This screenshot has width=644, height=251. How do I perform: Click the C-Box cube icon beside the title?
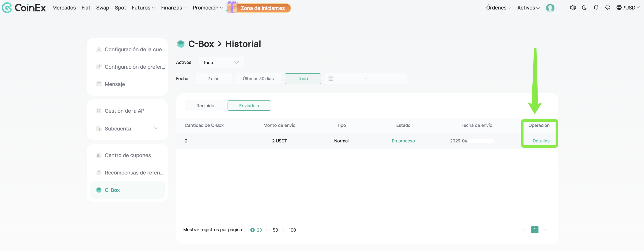[x=181, y=44]
